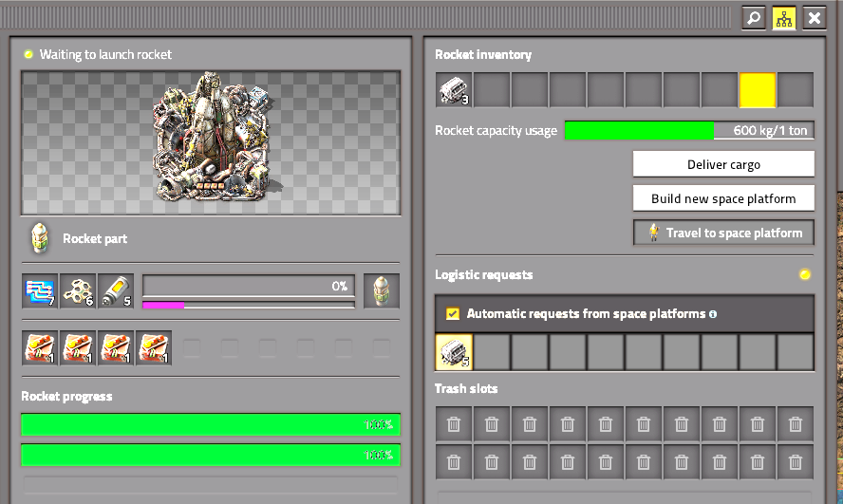This screenshot has height=504, width=843.
Task: Toggle the logistic network diagram icon
Action: (784, 18)
